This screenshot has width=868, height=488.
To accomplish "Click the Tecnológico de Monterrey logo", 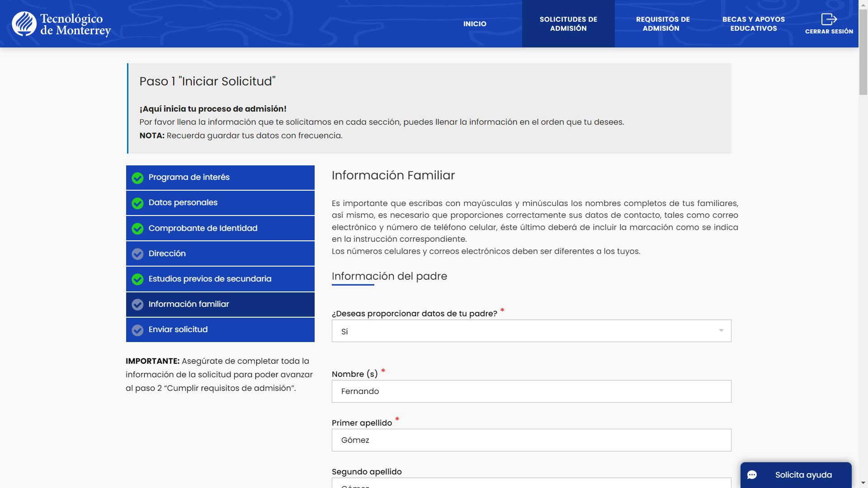I will click(61, 24).
